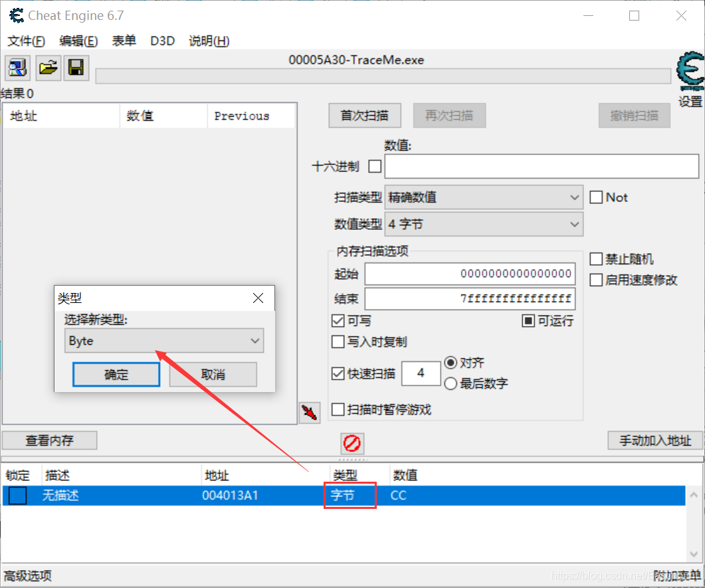
Task: Click the process name 00005A30-TraceMe.exe
Action: (356, 60)
